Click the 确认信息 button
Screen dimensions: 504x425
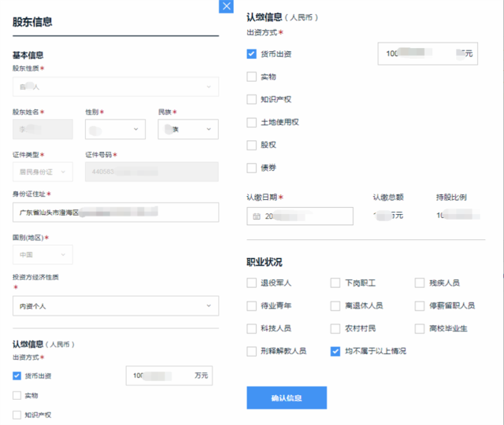click(287, 397)
